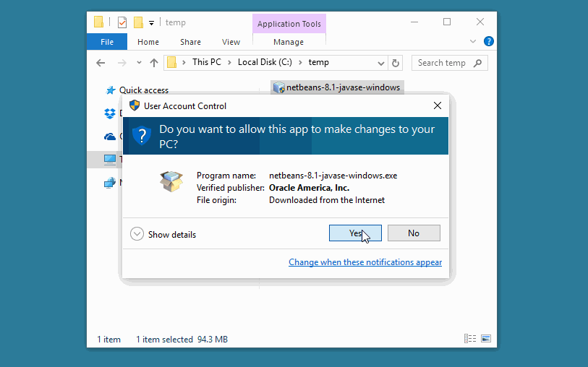The width and height of the screenshot is (588, 367).
Task: Open the recent locations dropdown arrow
Action: coord(138,63)
